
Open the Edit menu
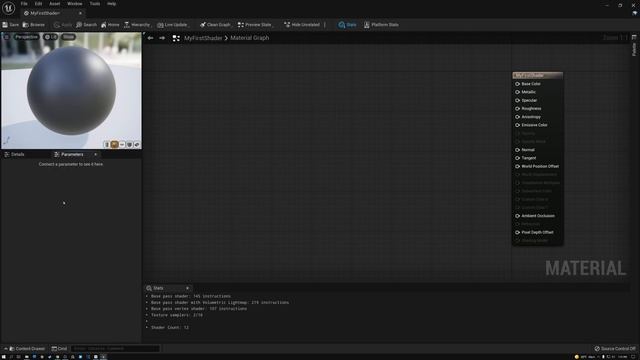[x=38, y=4]
